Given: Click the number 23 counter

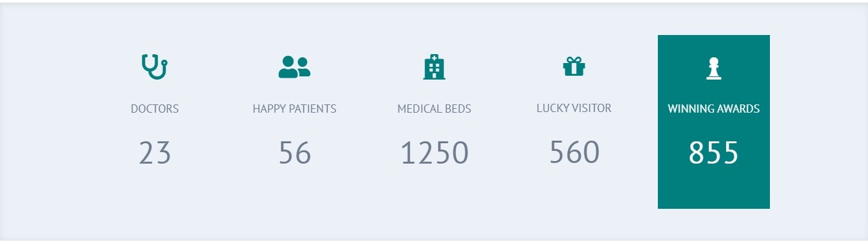Looking at the screenshot, I should pos(155,153).
